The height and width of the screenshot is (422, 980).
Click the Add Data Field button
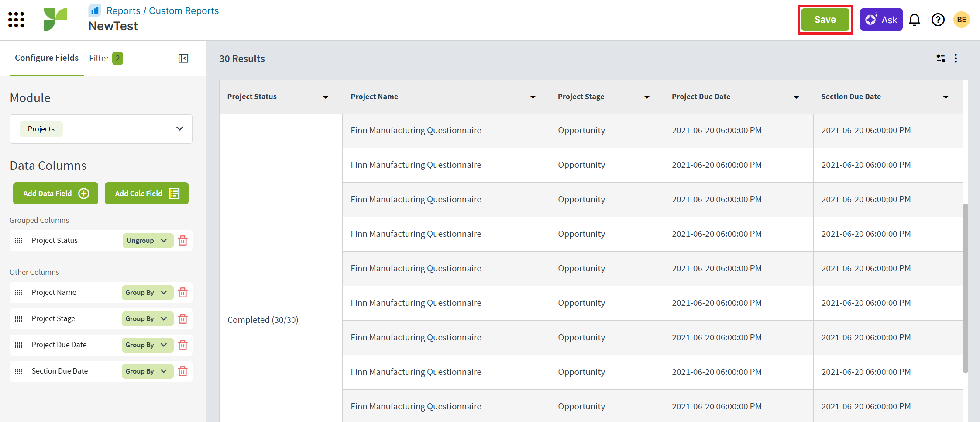click(55, 194)
